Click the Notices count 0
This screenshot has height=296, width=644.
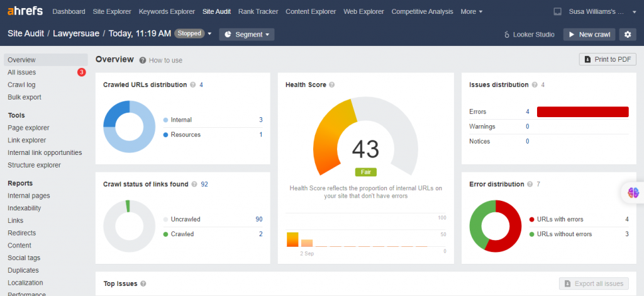528,141
